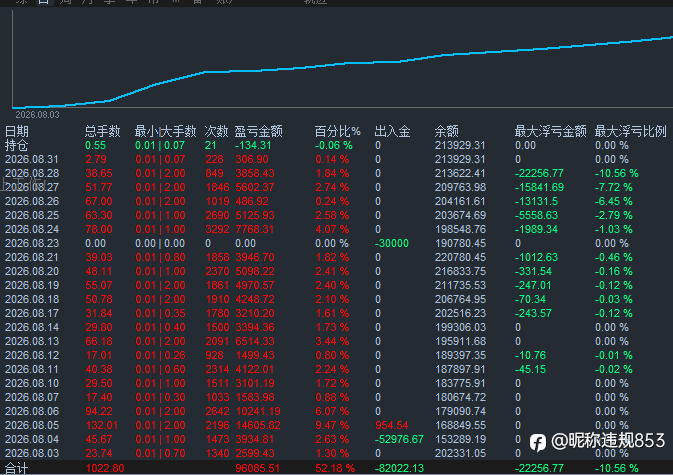Screen dimensions: 673x475
Task: Click the 合计 total row label
Action: coord(16,468)
